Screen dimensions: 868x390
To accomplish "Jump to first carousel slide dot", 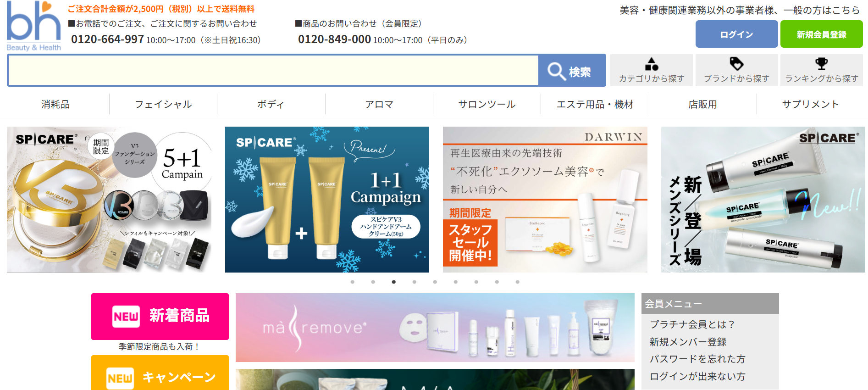I will click(353, 282).
